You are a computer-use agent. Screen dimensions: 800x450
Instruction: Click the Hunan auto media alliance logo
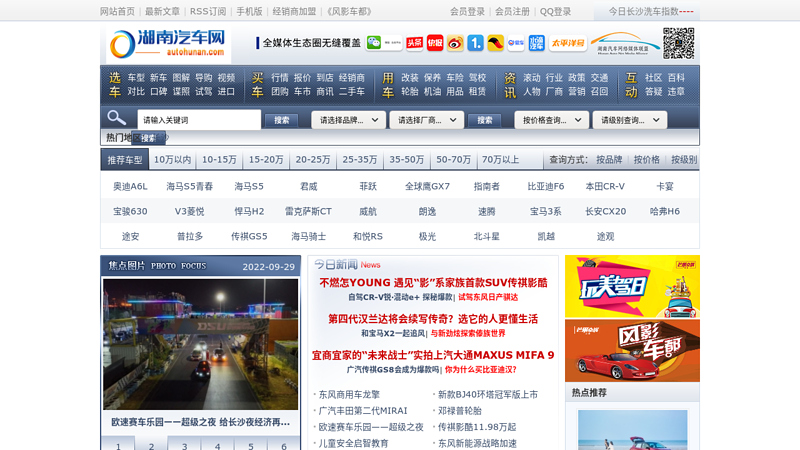pyautogui.click(x=624, y=43)
